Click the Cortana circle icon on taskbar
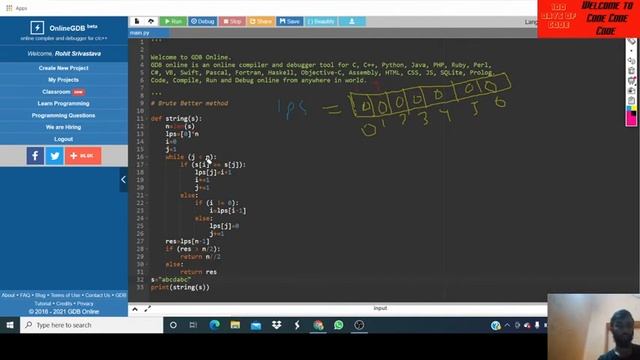 (x=173, y=325)
